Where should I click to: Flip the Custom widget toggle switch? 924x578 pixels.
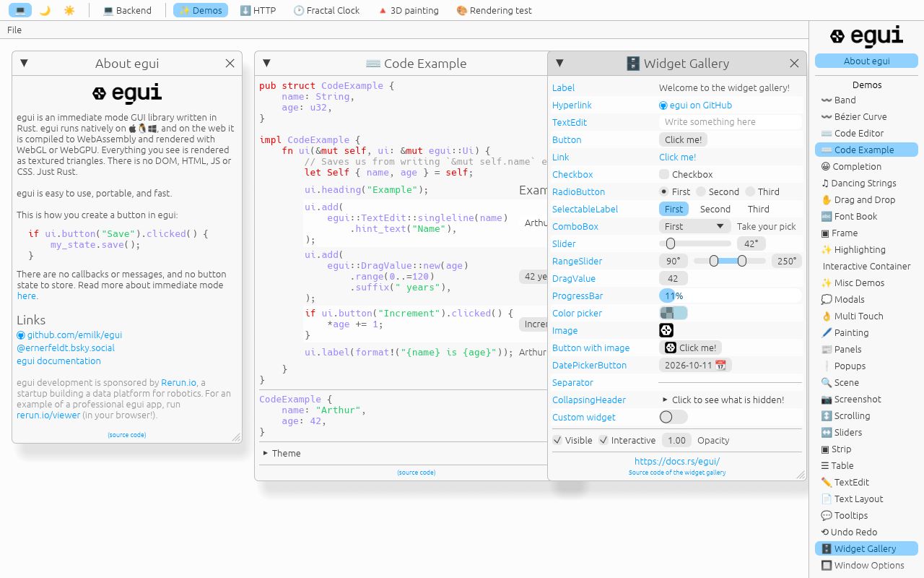(674, 417)
